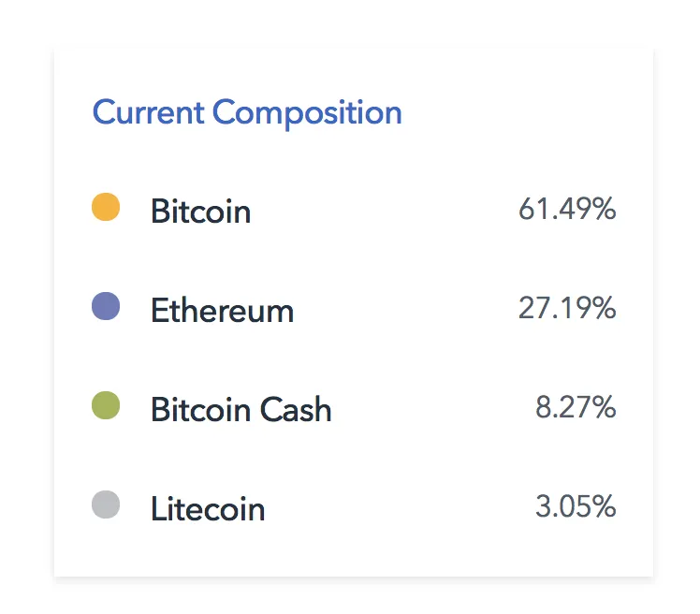This screenshot has width=700, height=614.
Task: Click the green Bitcoin Cash color dot
Action: (x=106, y=405)
